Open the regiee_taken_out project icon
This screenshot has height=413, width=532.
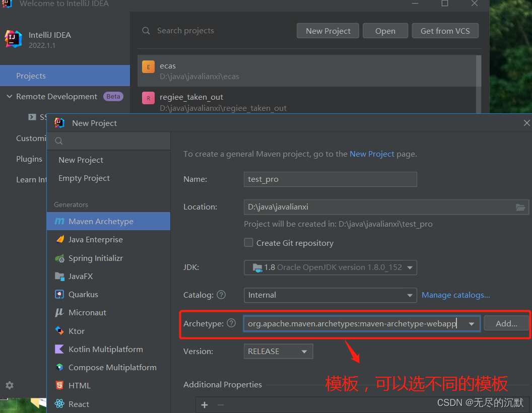[x=148, y=98]
